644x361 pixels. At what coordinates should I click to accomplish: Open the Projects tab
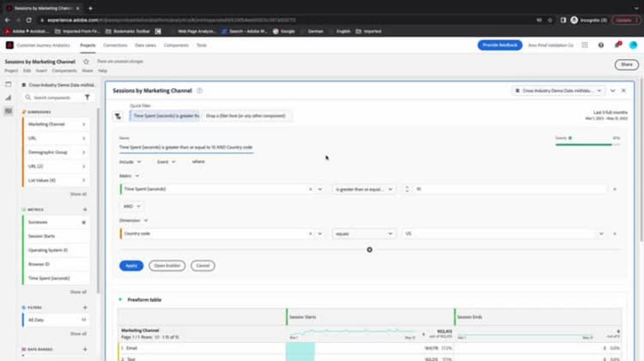tap(88, 45)
